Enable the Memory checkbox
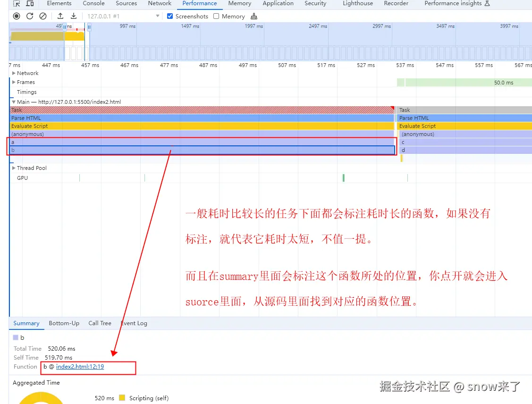Screen dimensions: 532x404 pyautogui.click(x=216, y=16)
